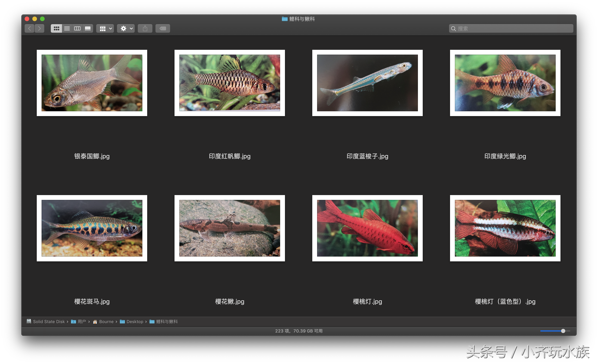The image size is (598, 364).
Task: Select the 银泰国鲫.jpg thumbnail image
Action: pyautogui.click(x=92, y=83)
